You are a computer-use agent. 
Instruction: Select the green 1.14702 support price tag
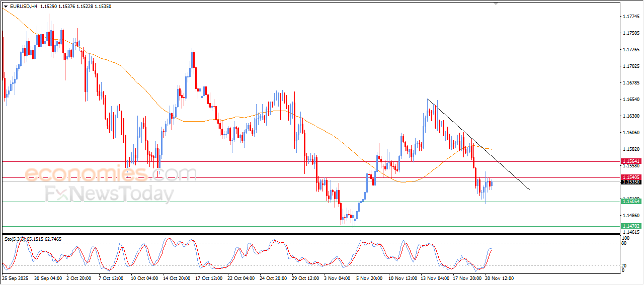point(631,226)
